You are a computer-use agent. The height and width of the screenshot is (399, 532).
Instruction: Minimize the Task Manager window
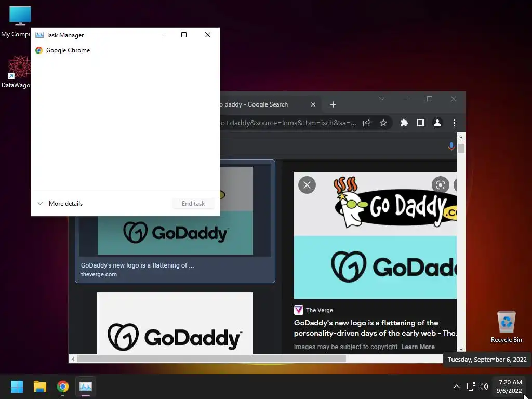(161, 35)
